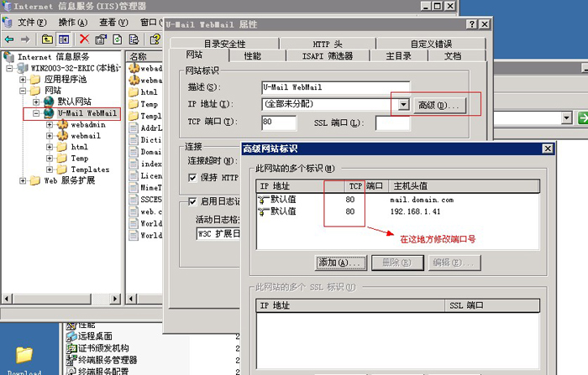Click into the TCP 端口 input field
The image size is (588, 375).
coord(278,122)
